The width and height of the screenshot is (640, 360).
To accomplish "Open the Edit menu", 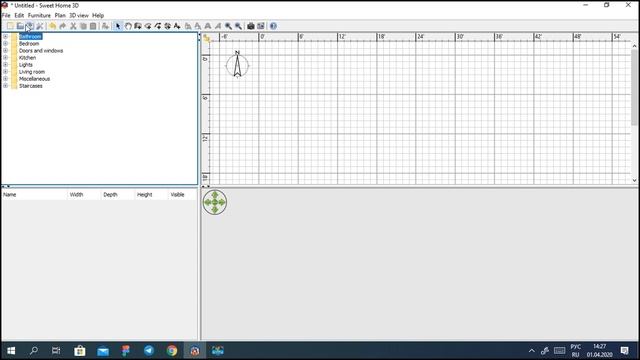I will pyautogui.click(x=19, y=15).
